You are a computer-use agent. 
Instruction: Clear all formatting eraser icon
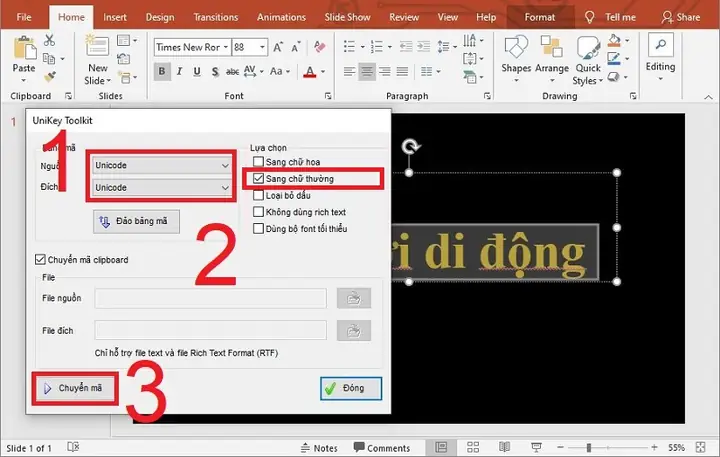coord(319,47)
